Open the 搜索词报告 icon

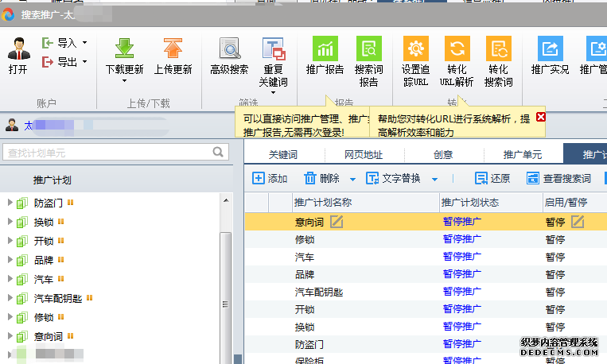pos(368,48)
